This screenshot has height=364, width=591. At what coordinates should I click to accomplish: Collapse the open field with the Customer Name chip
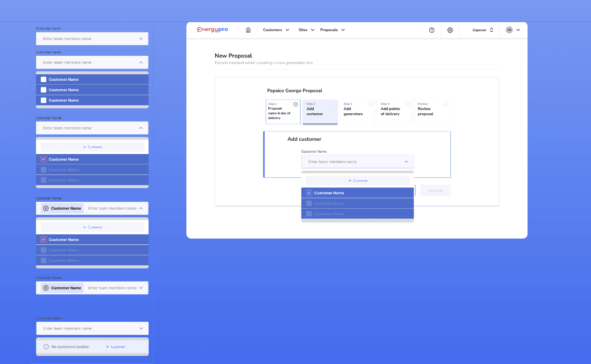[x=141, y=208]
